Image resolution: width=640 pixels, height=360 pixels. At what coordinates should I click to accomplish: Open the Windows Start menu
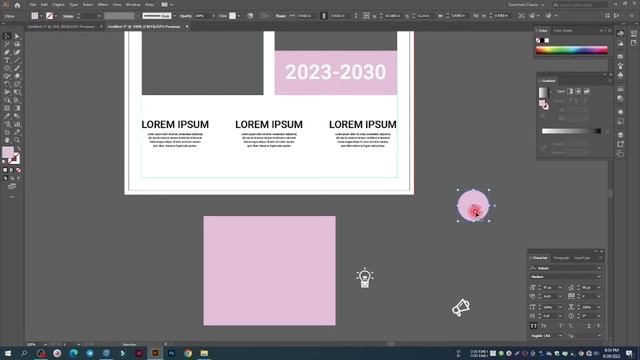click(8, 353)
